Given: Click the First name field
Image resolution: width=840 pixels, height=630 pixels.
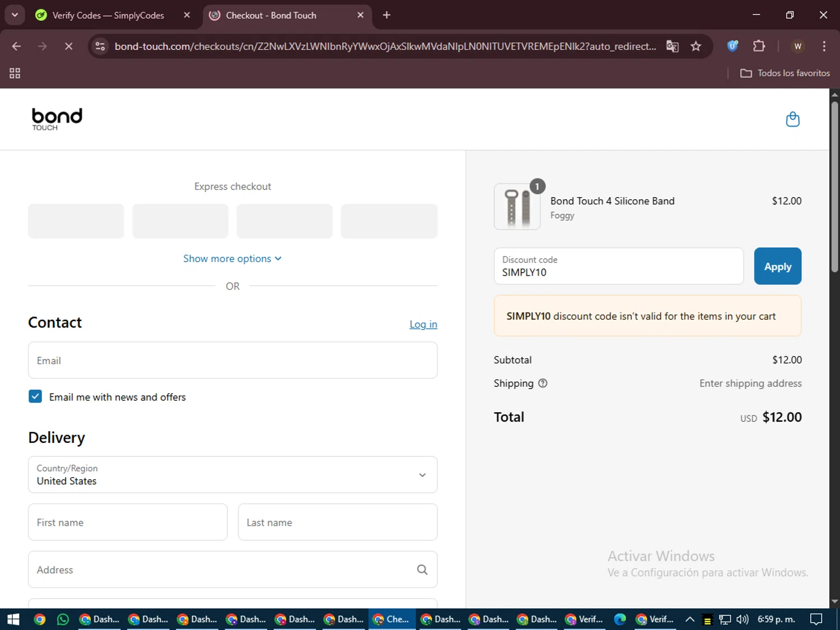Looking at the screenshot, I should point(128,522).
